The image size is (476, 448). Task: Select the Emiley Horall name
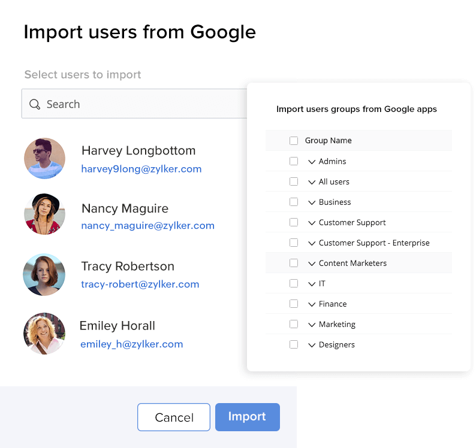117,326
